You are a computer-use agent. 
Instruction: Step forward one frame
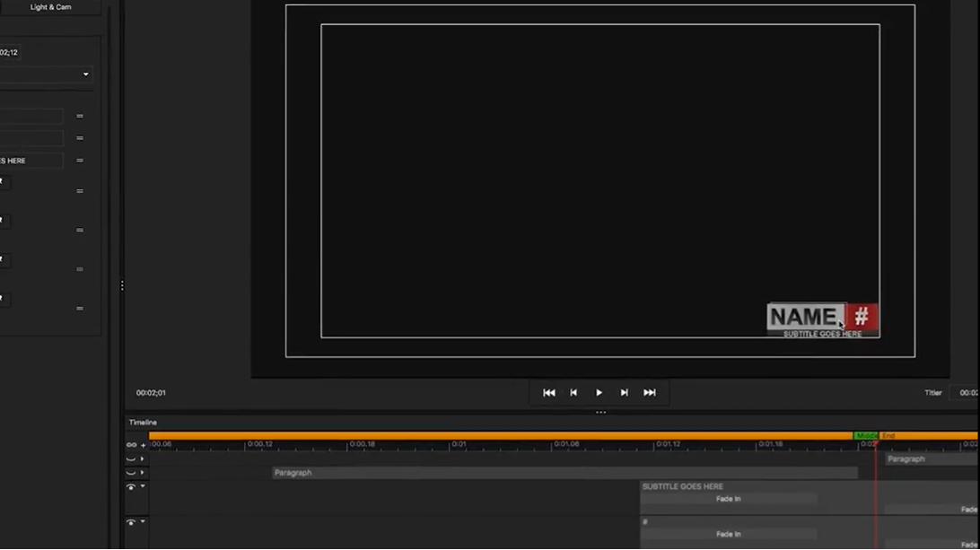[x=625, y=393]
